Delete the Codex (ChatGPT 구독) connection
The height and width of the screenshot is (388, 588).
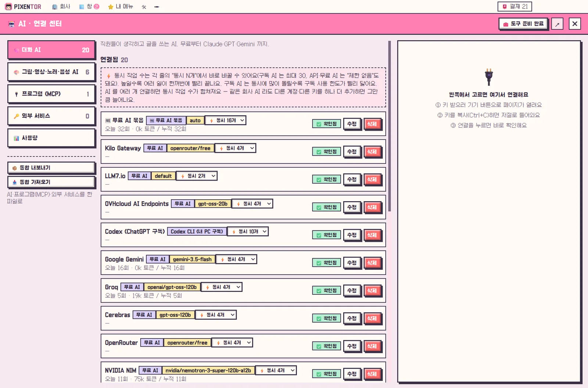coord(372,235)
